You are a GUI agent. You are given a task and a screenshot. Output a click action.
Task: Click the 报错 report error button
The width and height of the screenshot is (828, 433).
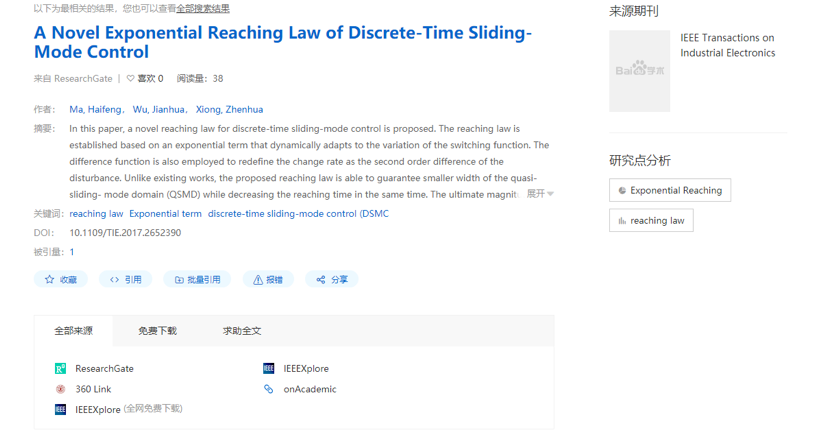pos(268,279)
